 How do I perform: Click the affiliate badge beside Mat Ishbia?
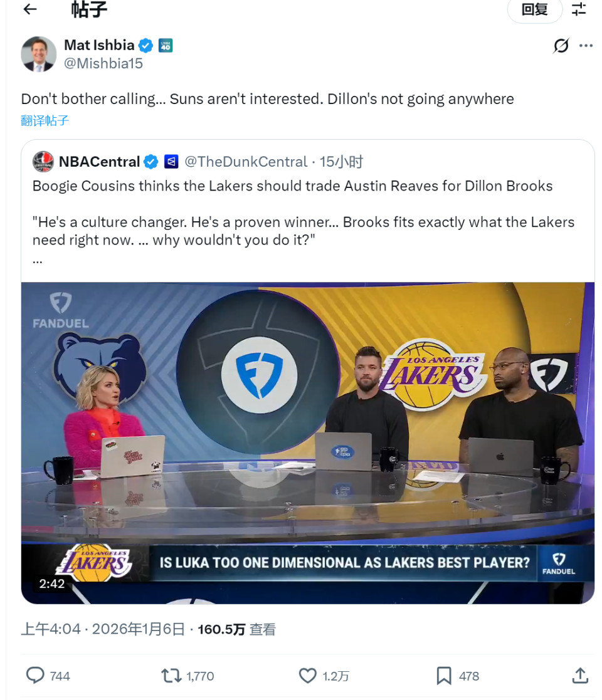[x=166, y=45]
